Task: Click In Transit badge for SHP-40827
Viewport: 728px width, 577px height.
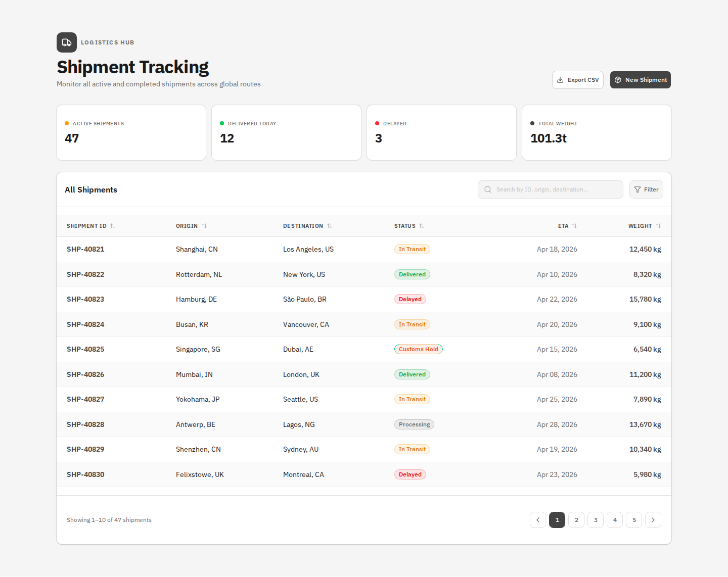Action: click(x=412, y=399)
